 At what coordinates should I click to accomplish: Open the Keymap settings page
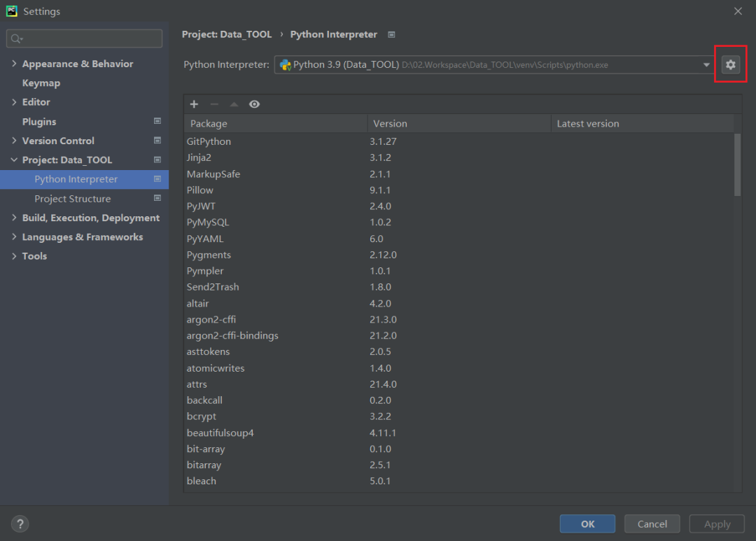click(41, 83)
